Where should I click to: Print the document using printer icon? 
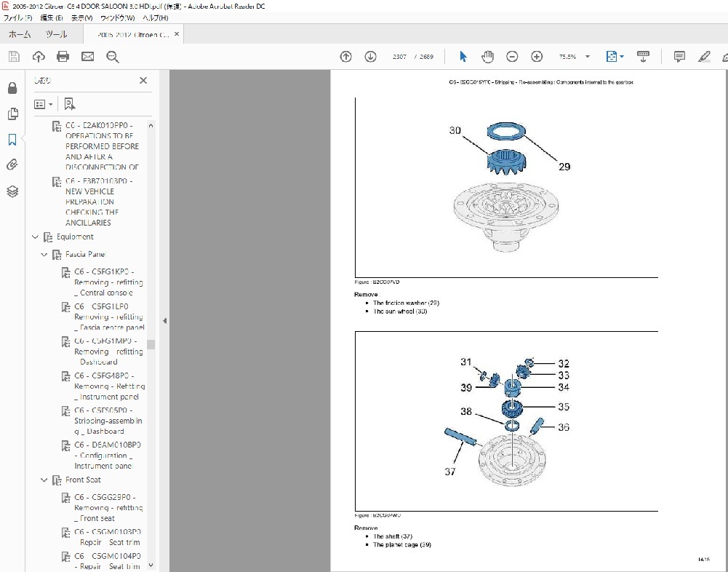click(x=63, y=57)
